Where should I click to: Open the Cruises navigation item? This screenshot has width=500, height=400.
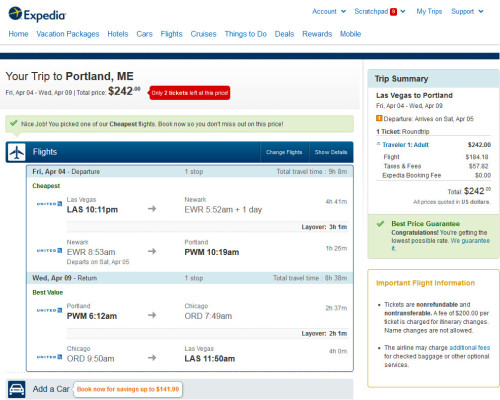tap(203, 34)
